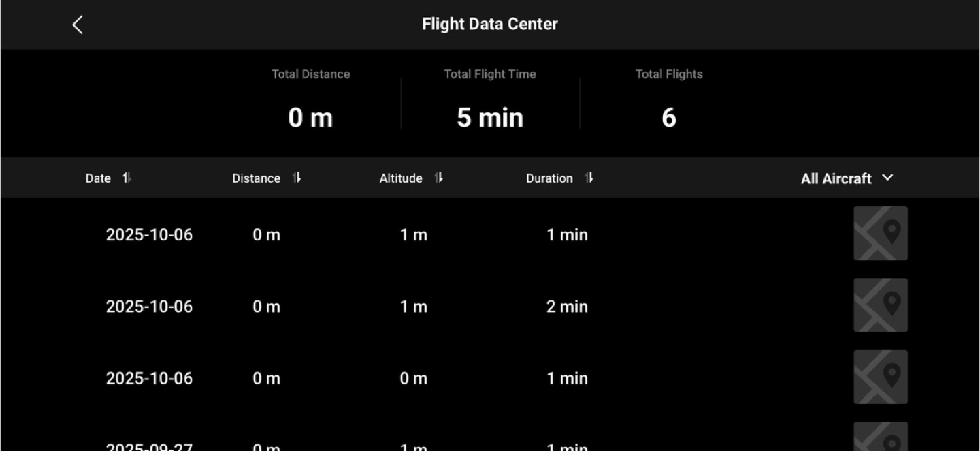
Task: Open map for the 2 min flight
Action: 880,305
